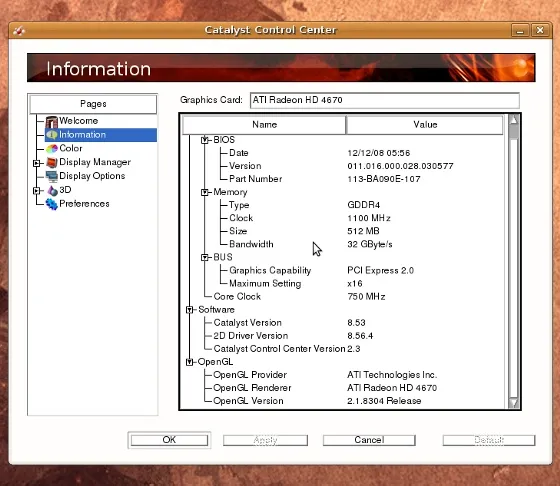Collapse the OpenGL section

click(x=190, y=362)
